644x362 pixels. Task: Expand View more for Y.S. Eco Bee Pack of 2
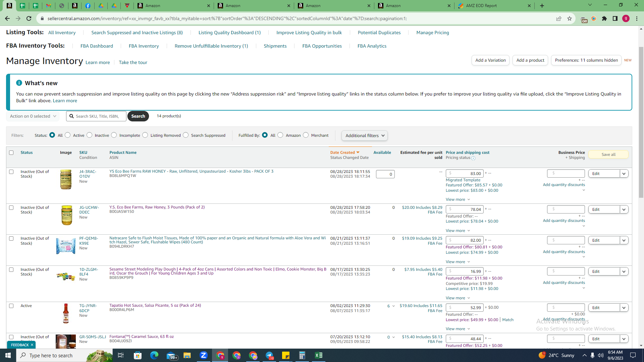coord(458,231)
